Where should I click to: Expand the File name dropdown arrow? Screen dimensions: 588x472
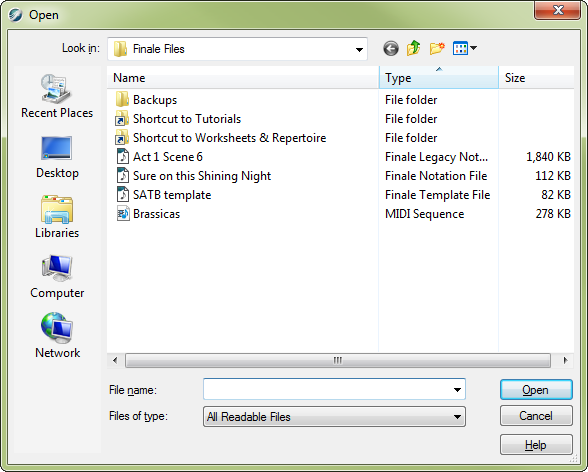[x=457, y=390]
